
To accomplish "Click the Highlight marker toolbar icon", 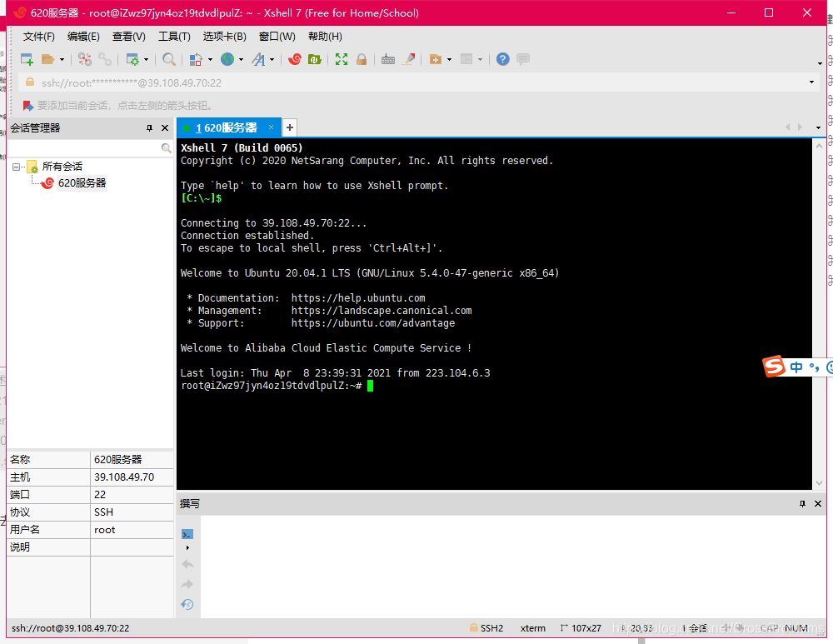I will click(x=408, y=59).
